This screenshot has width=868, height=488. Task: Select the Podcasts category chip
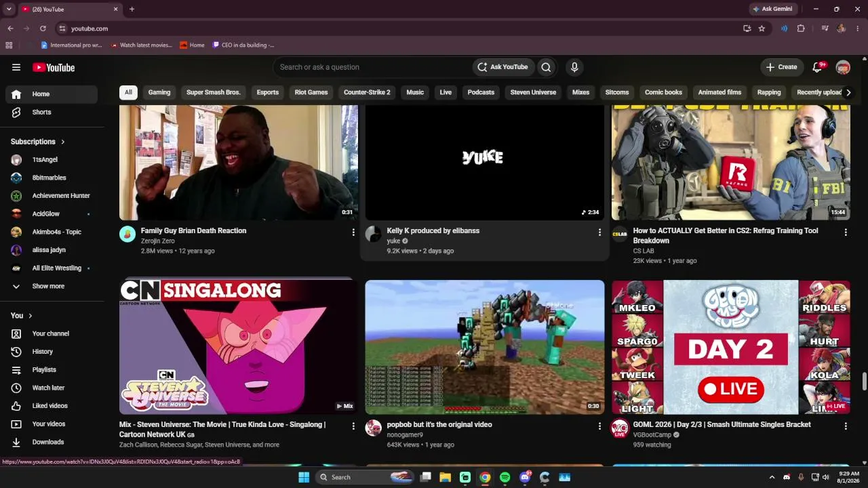click(481, 92)
